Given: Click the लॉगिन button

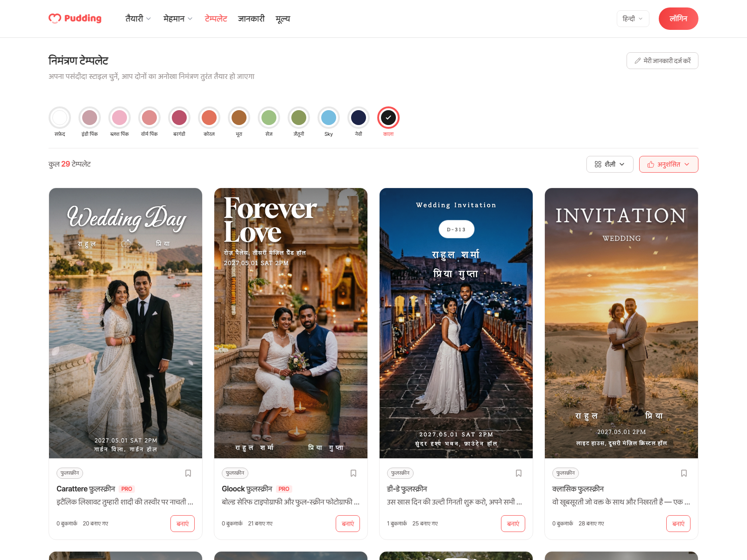Looking at the screenshot, I should (x=678, y=19).
